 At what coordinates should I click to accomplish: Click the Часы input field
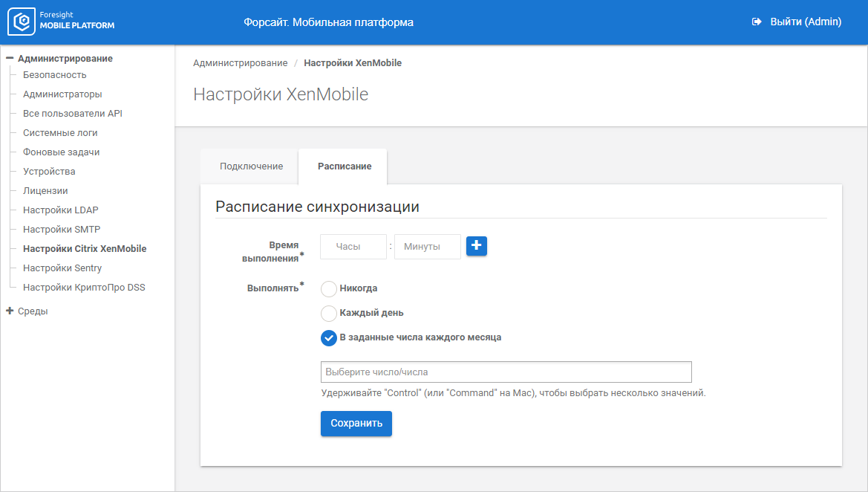(353, 247)
